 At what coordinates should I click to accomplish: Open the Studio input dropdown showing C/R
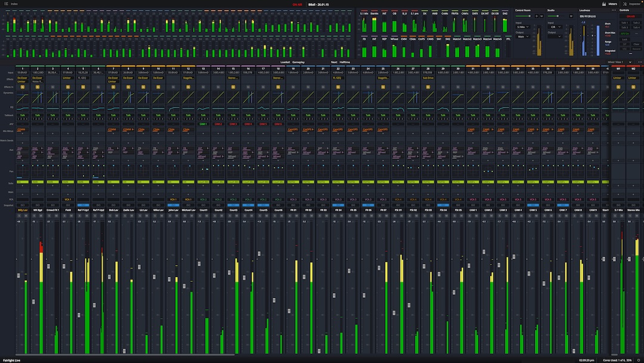click(x=555, y=27)
